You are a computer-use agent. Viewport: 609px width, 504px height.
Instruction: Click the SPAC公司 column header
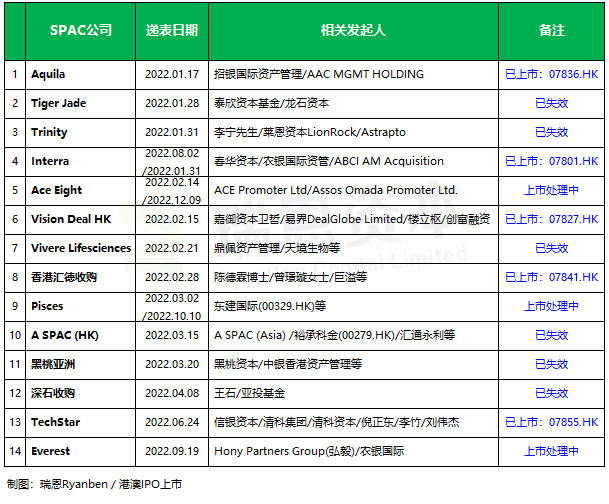coord(80,30)
